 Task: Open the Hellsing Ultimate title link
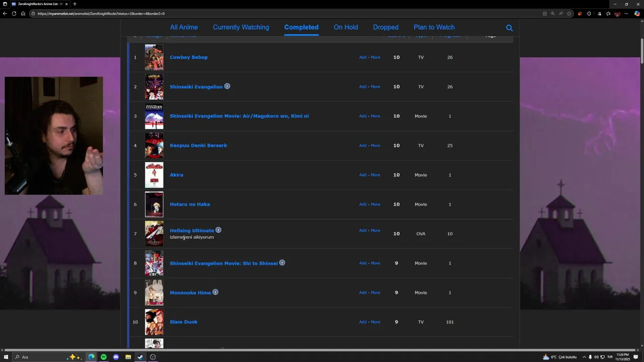(x=192, y=231)
